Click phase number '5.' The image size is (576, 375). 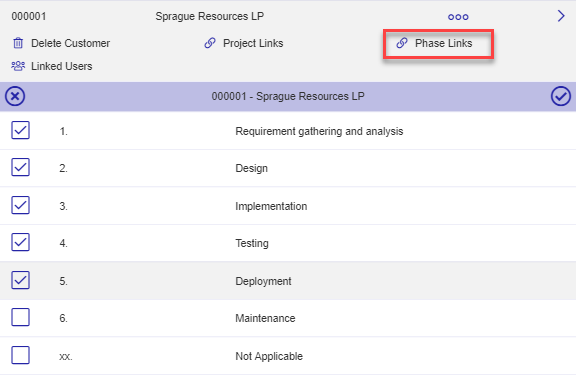64,281
